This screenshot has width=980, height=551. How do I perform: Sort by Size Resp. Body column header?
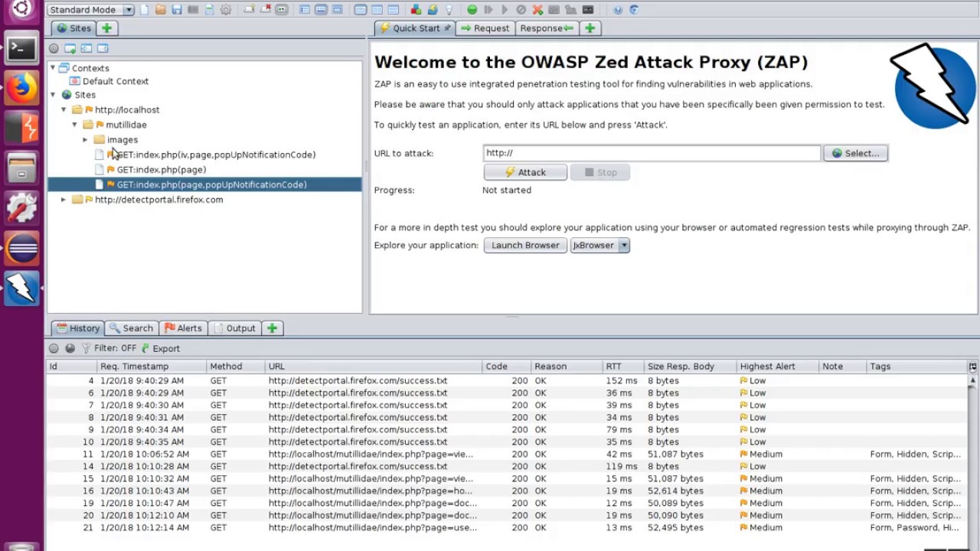pyautogui.click(x=690, y=367)
